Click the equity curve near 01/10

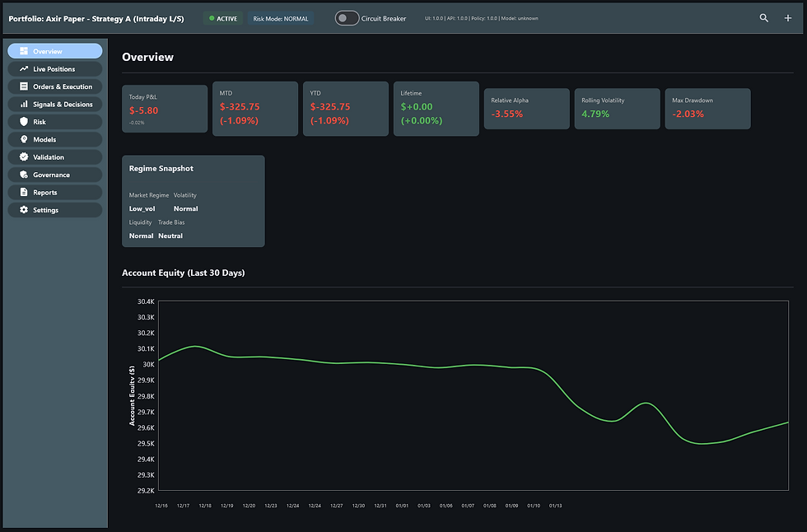(534, 368)
